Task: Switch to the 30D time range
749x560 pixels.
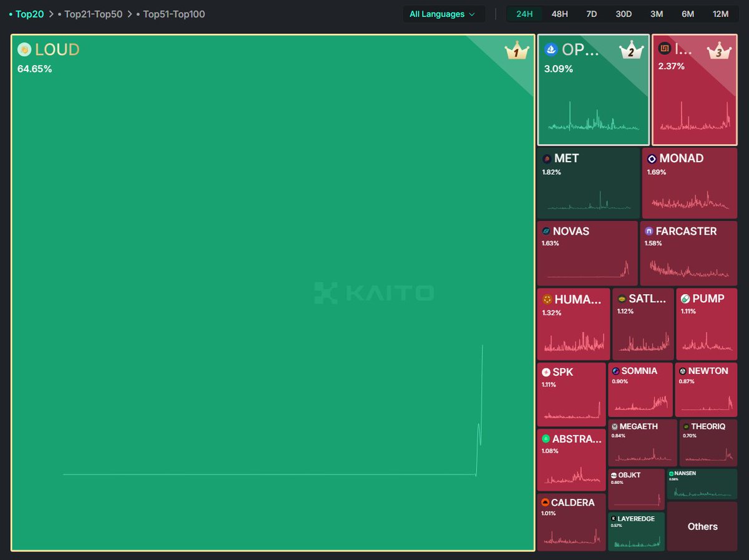Action: coord(624,14)
